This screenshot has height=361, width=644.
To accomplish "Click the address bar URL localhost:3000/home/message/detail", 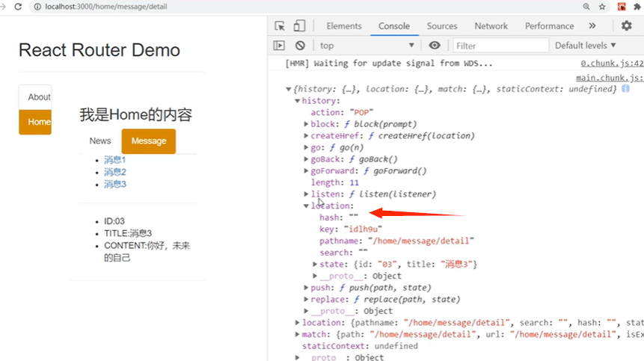I will click(106, 7).
